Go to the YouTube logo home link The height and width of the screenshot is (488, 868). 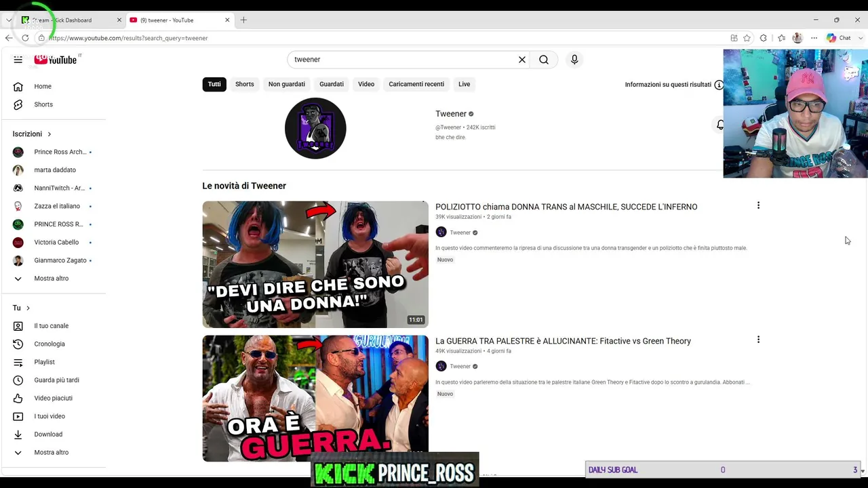[x=56, y=60]
